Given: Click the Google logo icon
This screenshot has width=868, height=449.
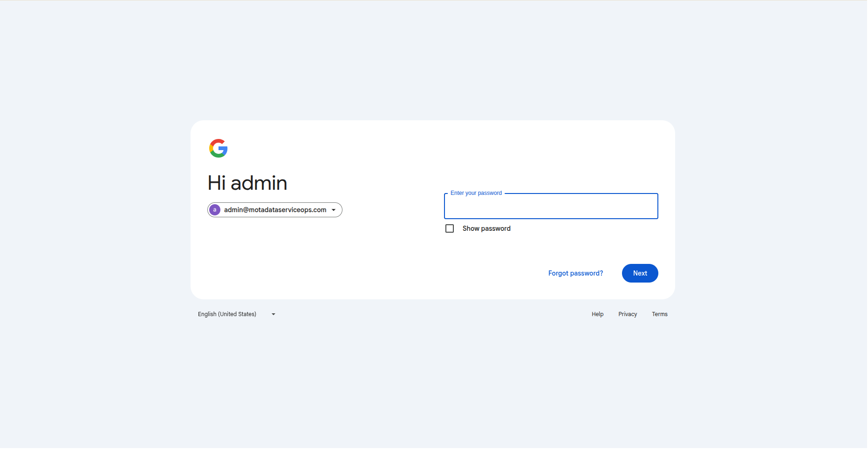Looking at the screenshot, I should (x=219, y=148).
